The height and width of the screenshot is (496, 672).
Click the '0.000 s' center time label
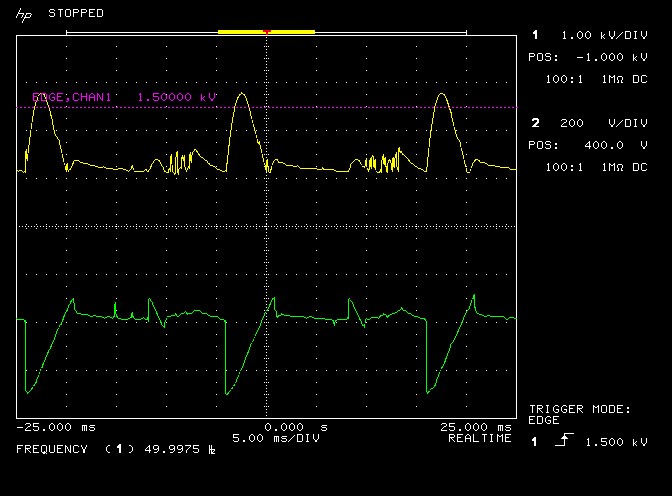[x=296, y=427]
